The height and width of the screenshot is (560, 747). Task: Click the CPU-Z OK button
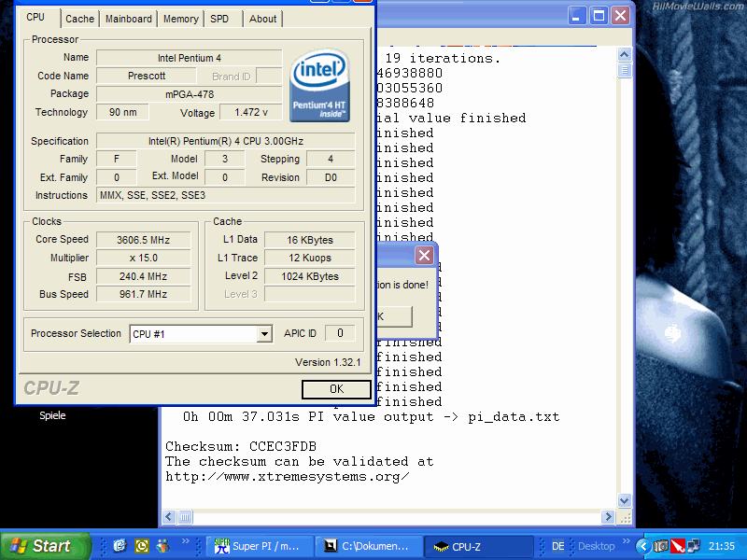336,389
